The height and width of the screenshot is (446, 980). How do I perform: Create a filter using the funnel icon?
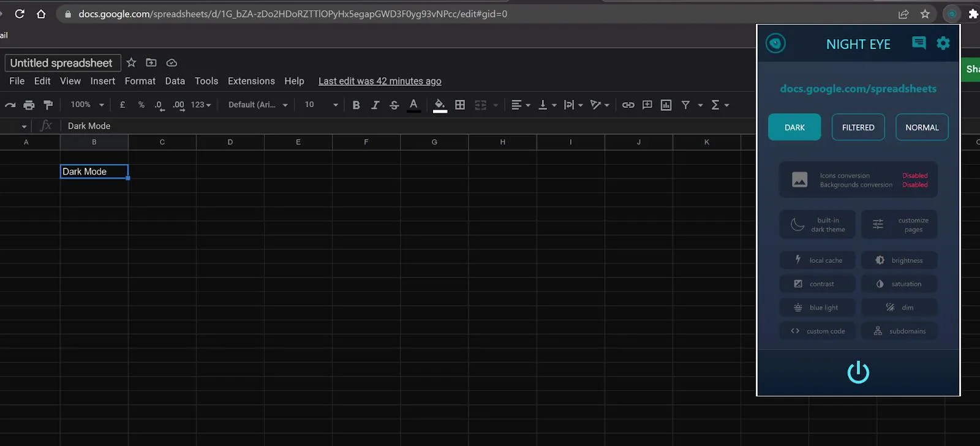point(685,105)
